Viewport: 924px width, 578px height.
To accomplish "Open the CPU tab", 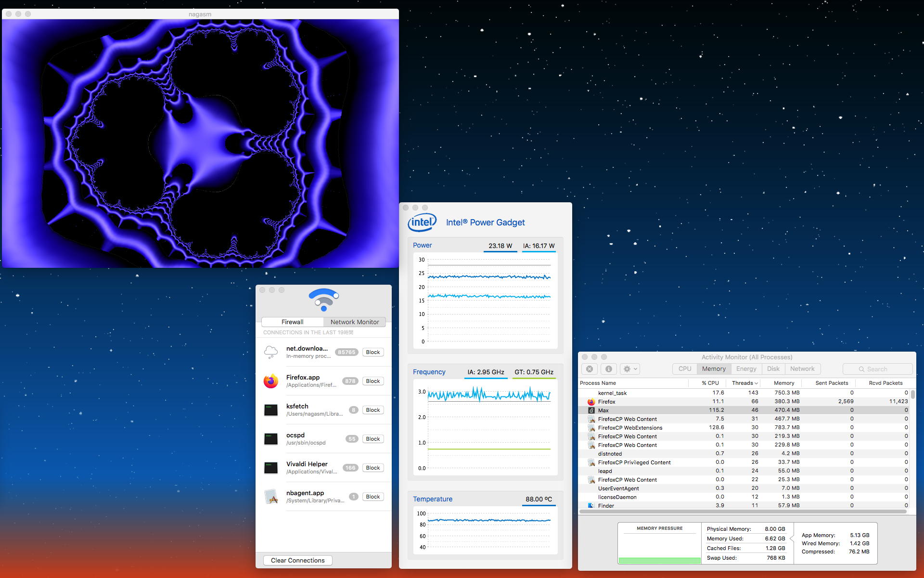I will tap(684, 369).
